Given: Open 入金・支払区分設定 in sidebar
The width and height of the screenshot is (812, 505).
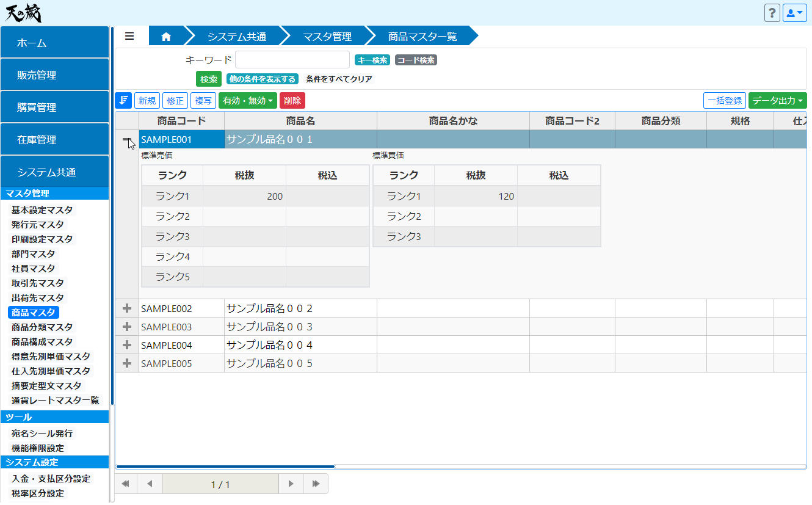Looking at the screenshot, I should click(x=51, y=478).
